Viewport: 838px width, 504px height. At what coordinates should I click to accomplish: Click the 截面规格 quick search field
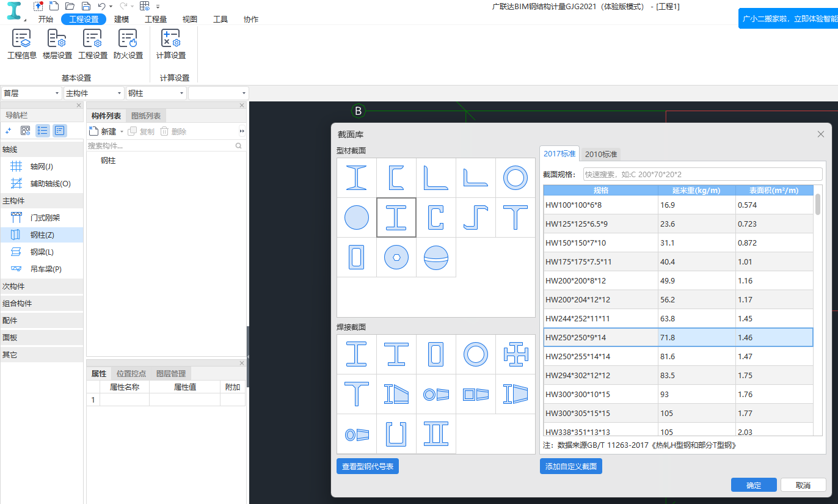(702, 174)
